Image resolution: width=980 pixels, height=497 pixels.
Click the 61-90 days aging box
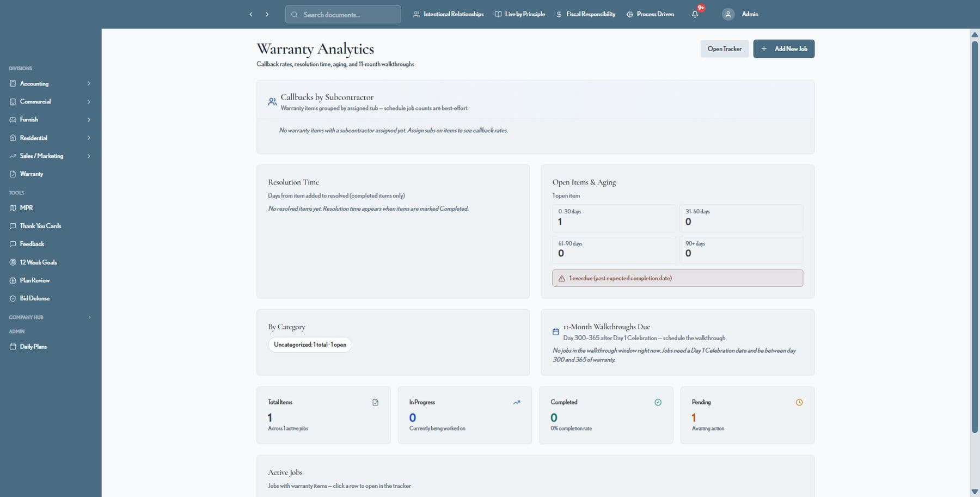coord(614,250)
